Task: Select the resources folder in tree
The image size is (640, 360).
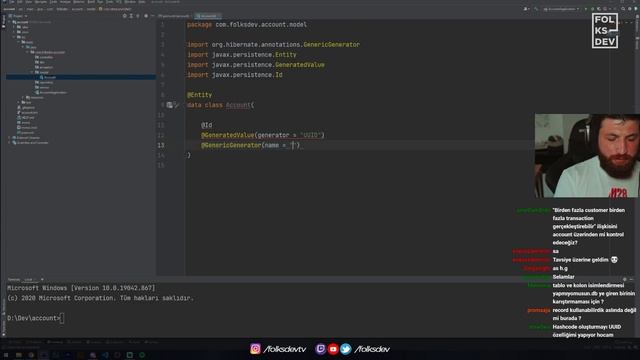Action: tap(35, 98)
